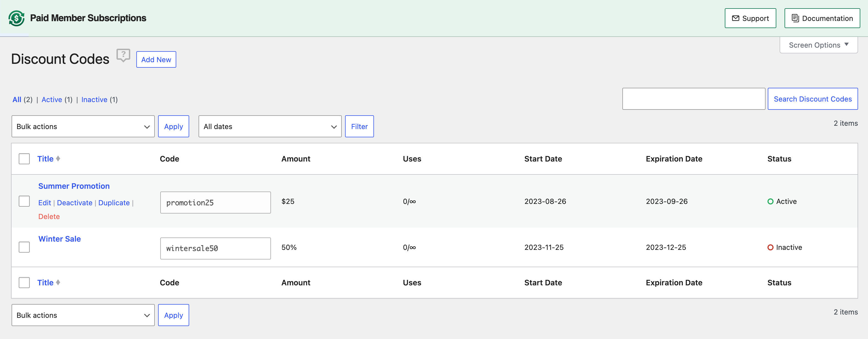Click the $25 amount cell

click(288, 201)
